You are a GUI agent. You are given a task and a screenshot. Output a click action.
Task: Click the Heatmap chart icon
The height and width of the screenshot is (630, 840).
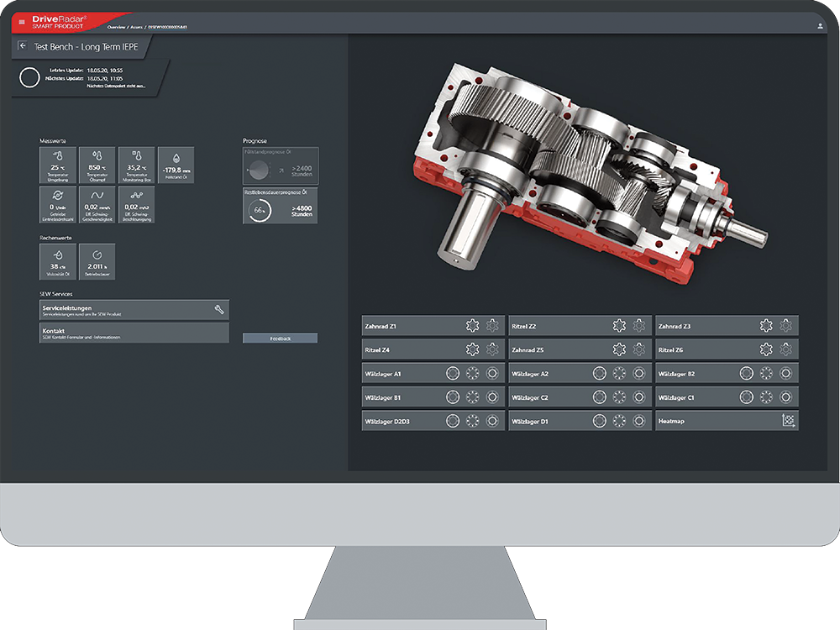[x=787, y=421]
